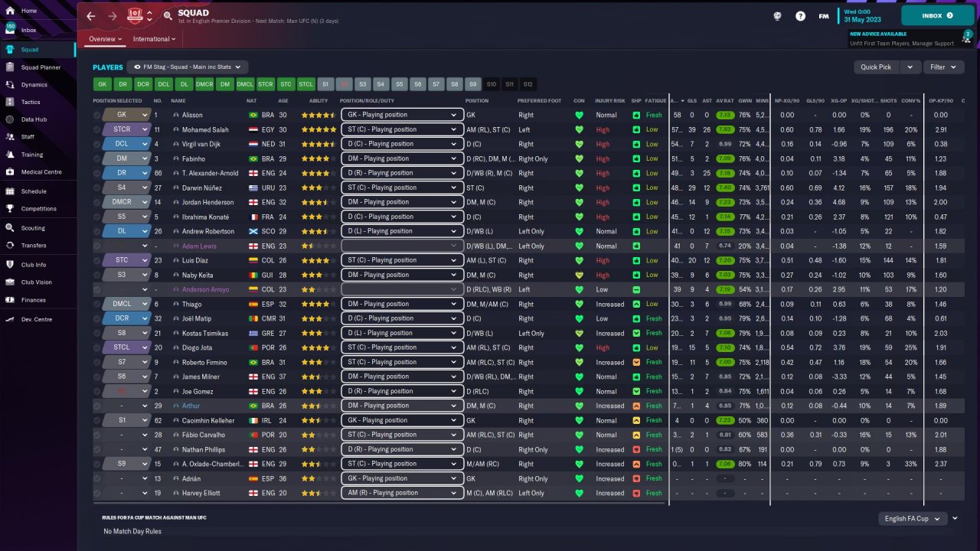
Task: Toggle the selection circle for Adam Lewis
Action: (x=97, y=246)
